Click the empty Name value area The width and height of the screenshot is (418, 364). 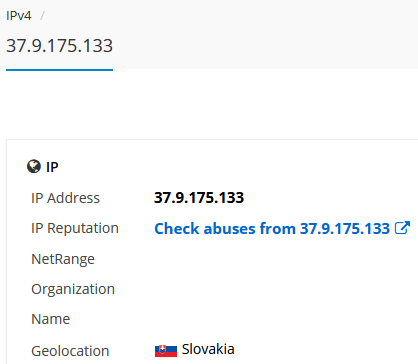pos(282,319)
